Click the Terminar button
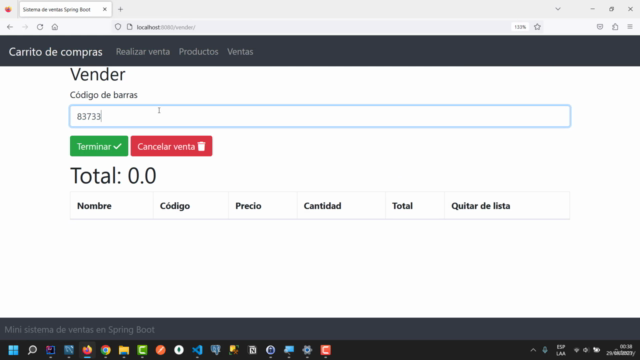640x360 pixels. [99, 146]
